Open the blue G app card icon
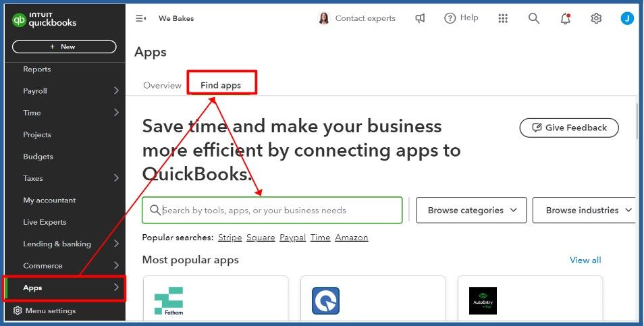Image resolution: width=644 pixels, height=326 pixels. point(325,301)
